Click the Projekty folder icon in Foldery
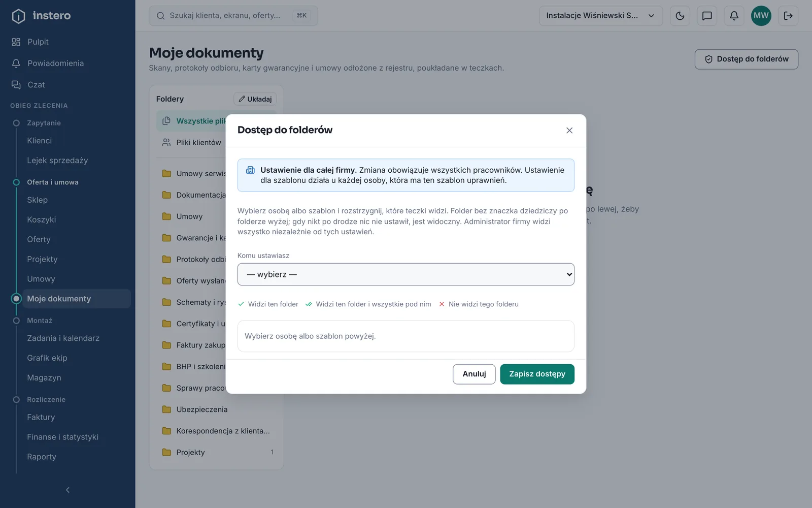Image resolution: width=812 pixels, height=508 pixels. pos(166,452)
